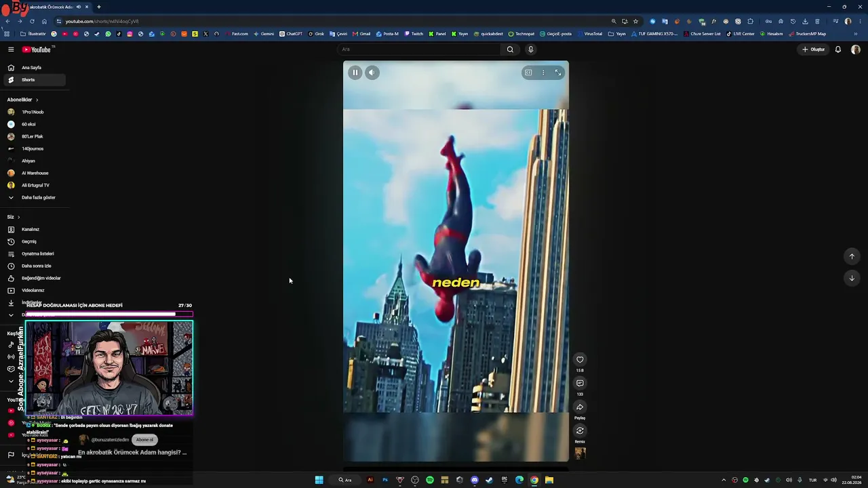Show hidden system tray icons
Image resolution: width=868 pixels, height=488 pixels.
(x=724, y=480)
